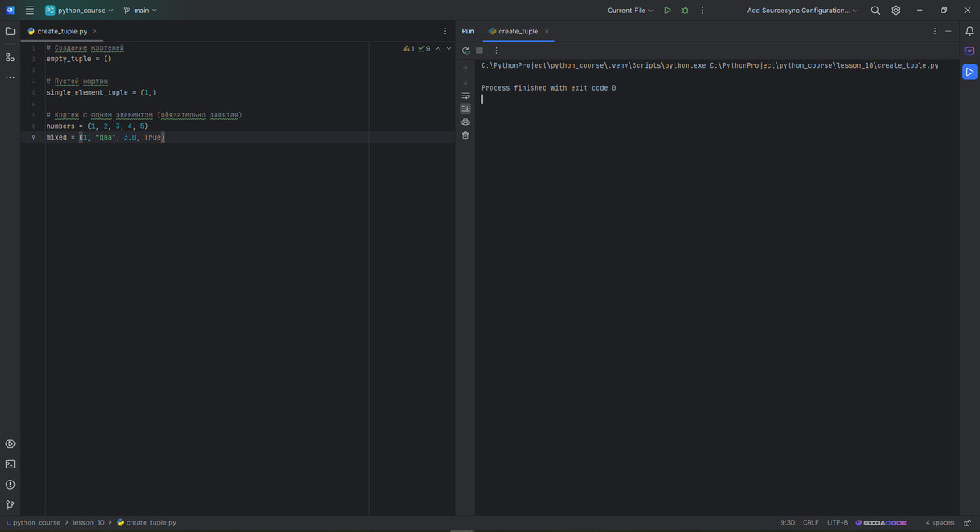The width and height of the screenshot is (980, 532).
Task: Open Current File run configuration dropdown
Action: point(630,11)
